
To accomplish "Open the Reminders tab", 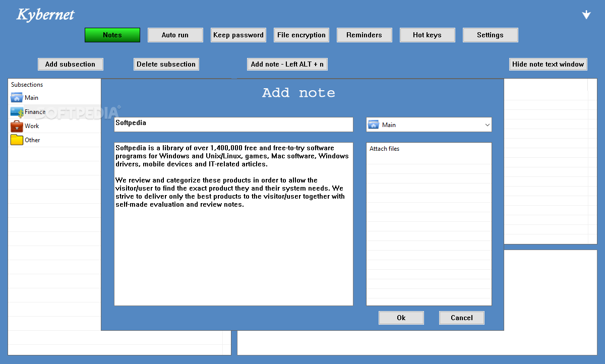I will click(x=365, y=35).
